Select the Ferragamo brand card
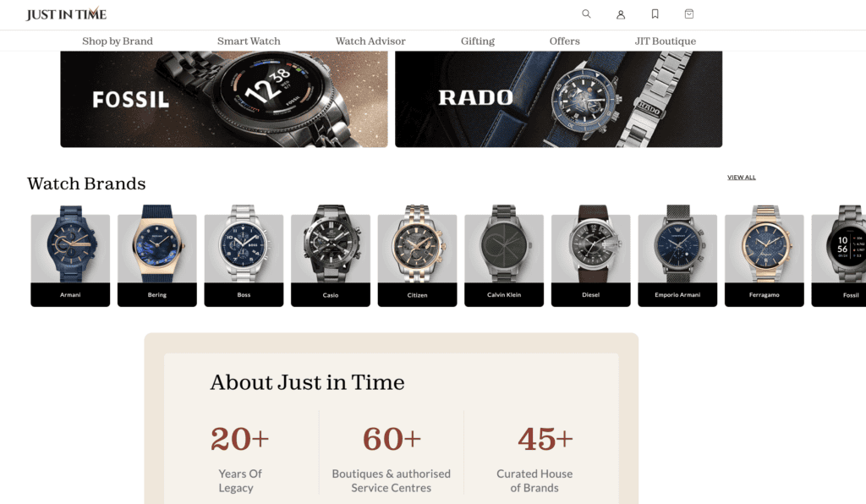866x504 pixels. 764,255
